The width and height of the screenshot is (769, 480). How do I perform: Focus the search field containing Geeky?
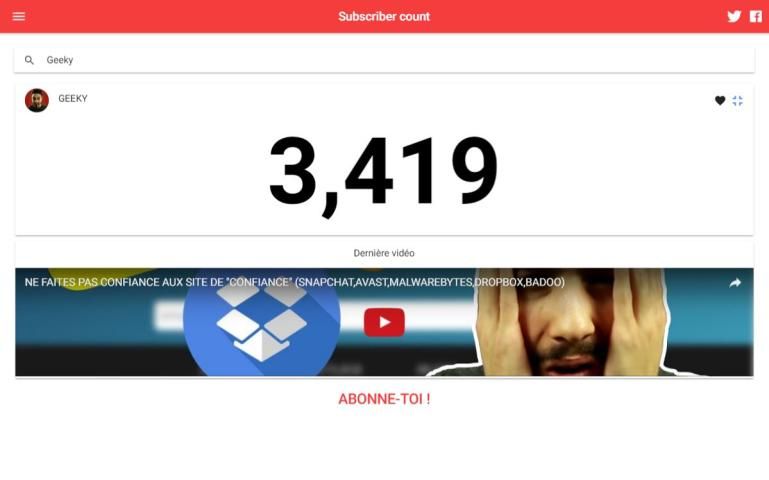(384, 60)
